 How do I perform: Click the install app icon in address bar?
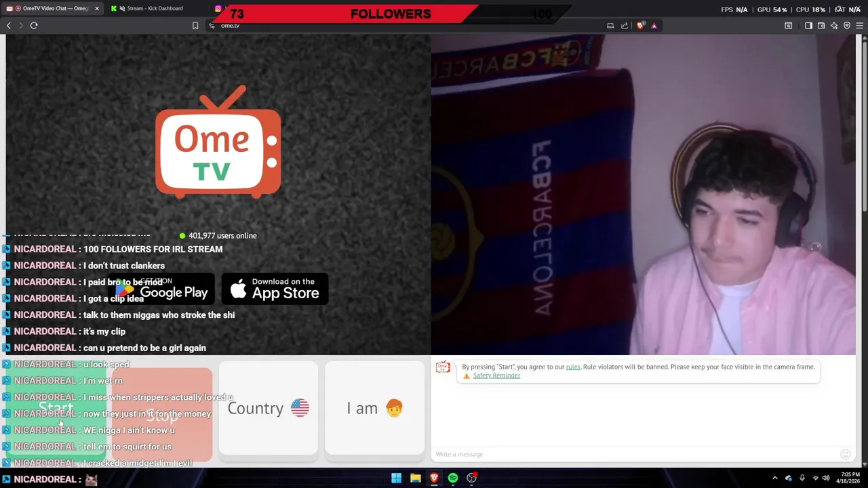[x=610, y=26]
